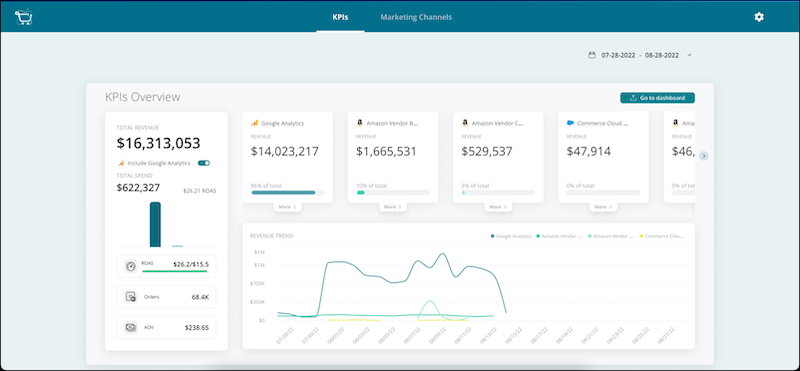Click Amazon Vendor C 3% progress bar

(498, 193)
